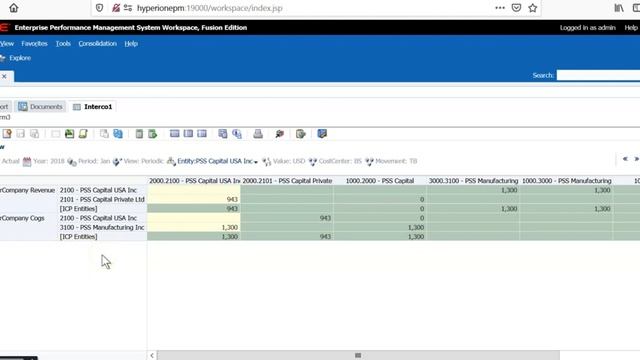The height and width of the screenshot is (360, 640).
Task: Switch to the Documents tab
Action: pyautogui.click(x=40, y=107)
